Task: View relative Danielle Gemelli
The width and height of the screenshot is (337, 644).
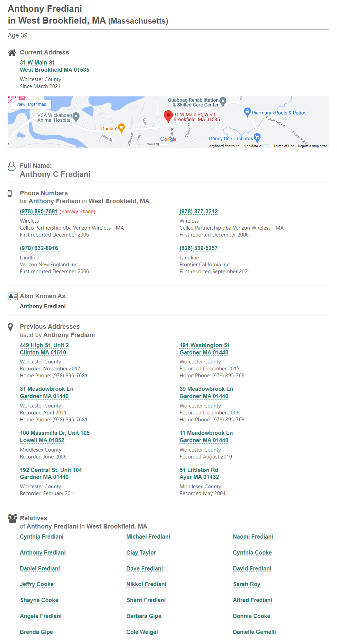Action: pos(254,632)
